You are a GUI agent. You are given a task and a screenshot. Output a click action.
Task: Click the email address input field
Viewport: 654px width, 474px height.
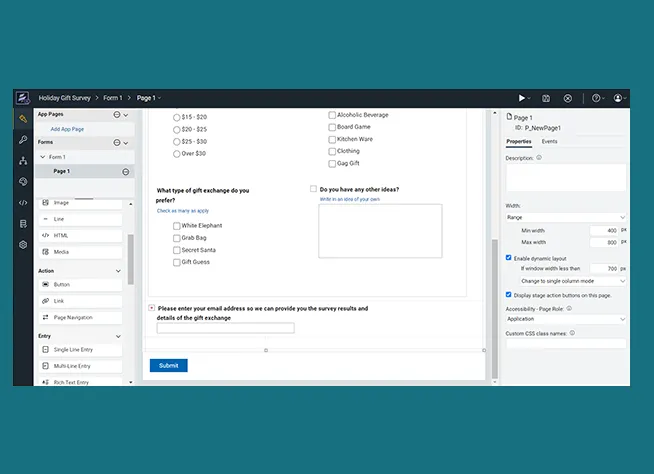225,328
